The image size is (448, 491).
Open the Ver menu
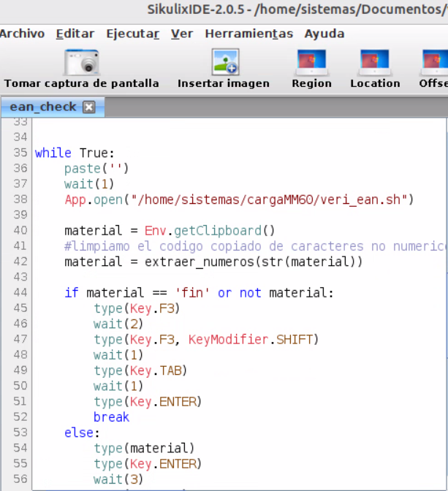point(182,34)
